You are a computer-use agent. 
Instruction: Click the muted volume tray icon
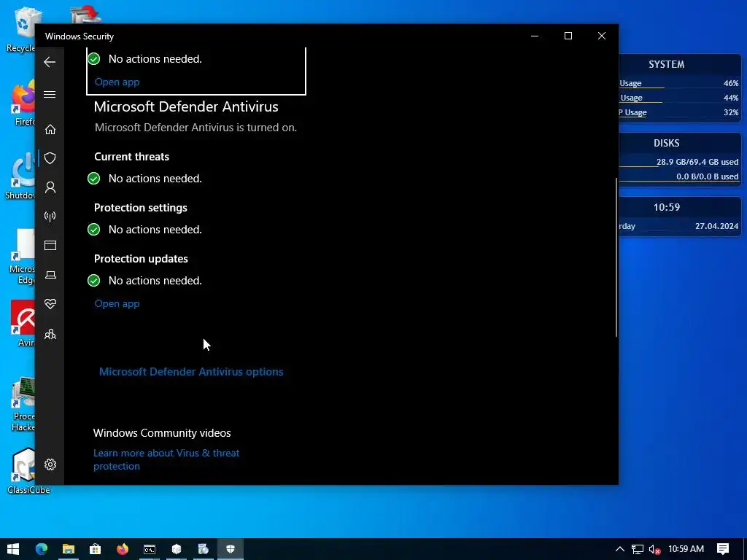654,549
